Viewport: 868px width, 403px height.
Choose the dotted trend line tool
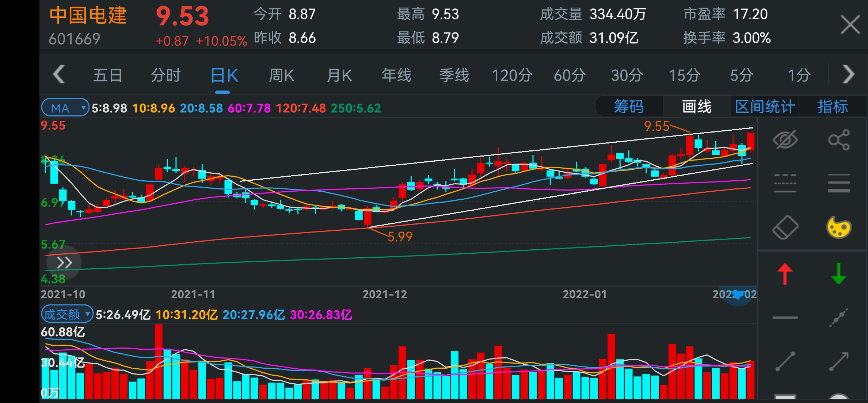click(x=839, y=318)
